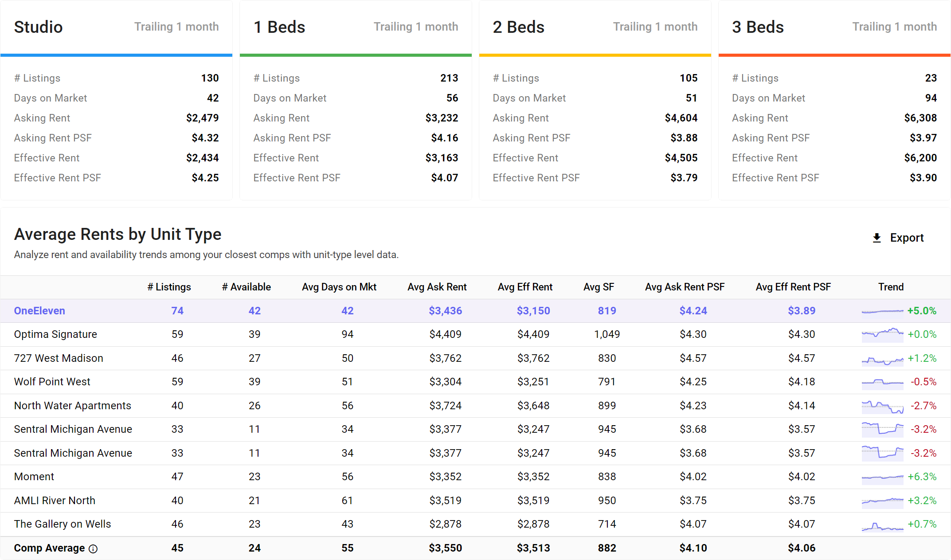Sort by Avg Days on Mkt header
The width and height of the screenshot is (951, 560).
(x=339, y=287)
